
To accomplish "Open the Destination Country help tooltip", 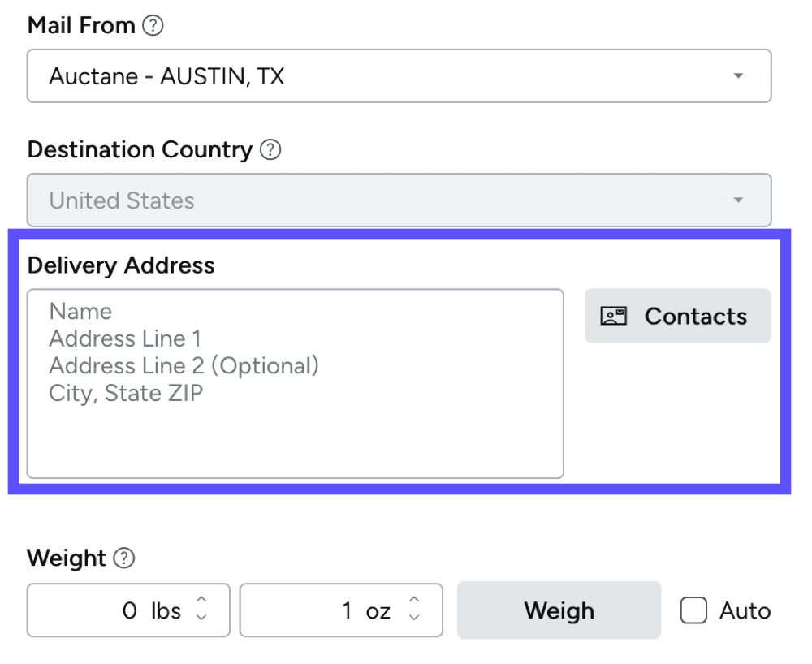I will point(268,150).
